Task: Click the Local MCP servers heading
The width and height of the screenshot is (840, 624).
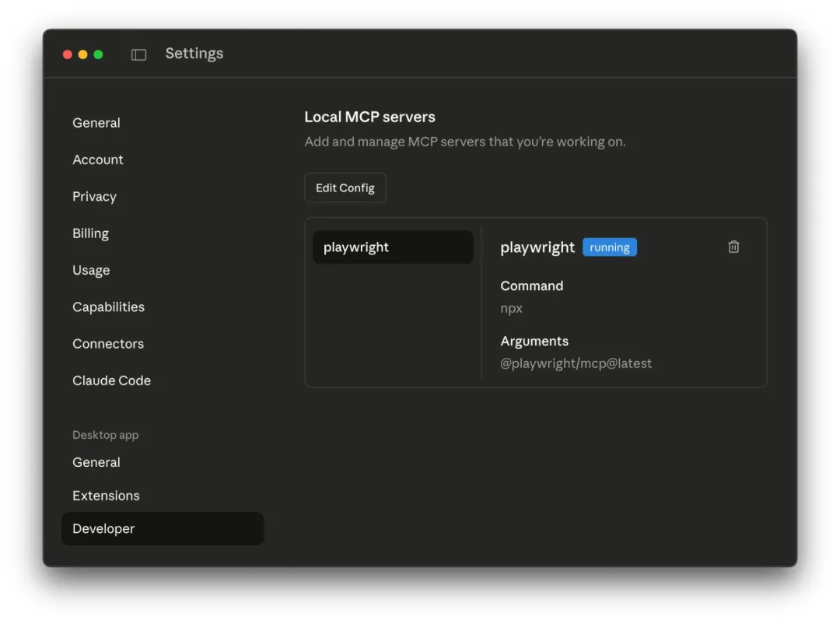Action: [x=369, y=117]
